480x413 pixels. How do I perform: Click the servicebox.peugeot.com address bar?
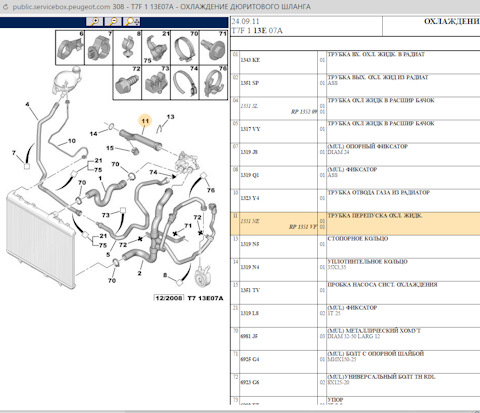pos(161,7)
